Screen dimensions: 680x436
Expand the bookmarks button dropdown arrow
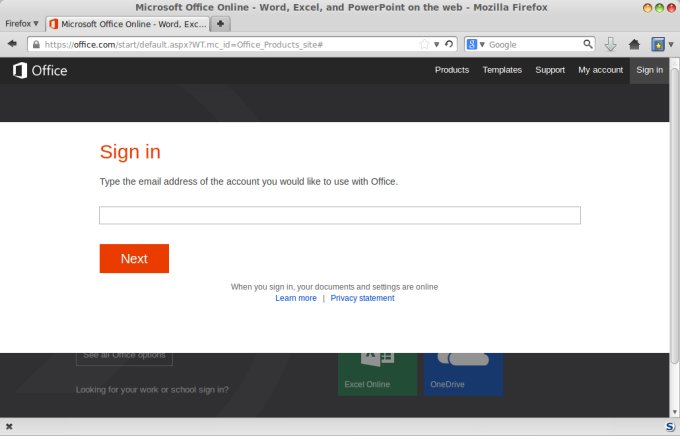tap(671, 44)
